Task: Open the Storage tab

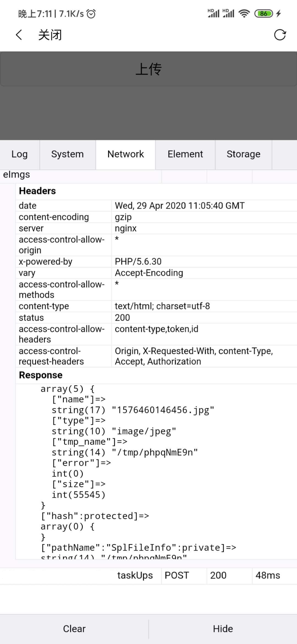Action: click(243, 154)
